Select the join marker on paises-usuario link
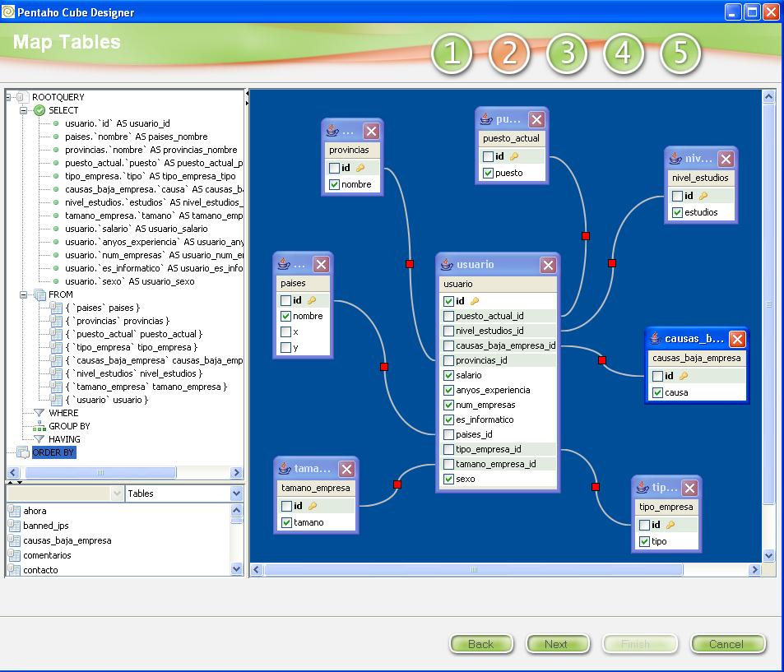This screenshot has height=672, width=784. pyautogui.click(x=384, y=367)
